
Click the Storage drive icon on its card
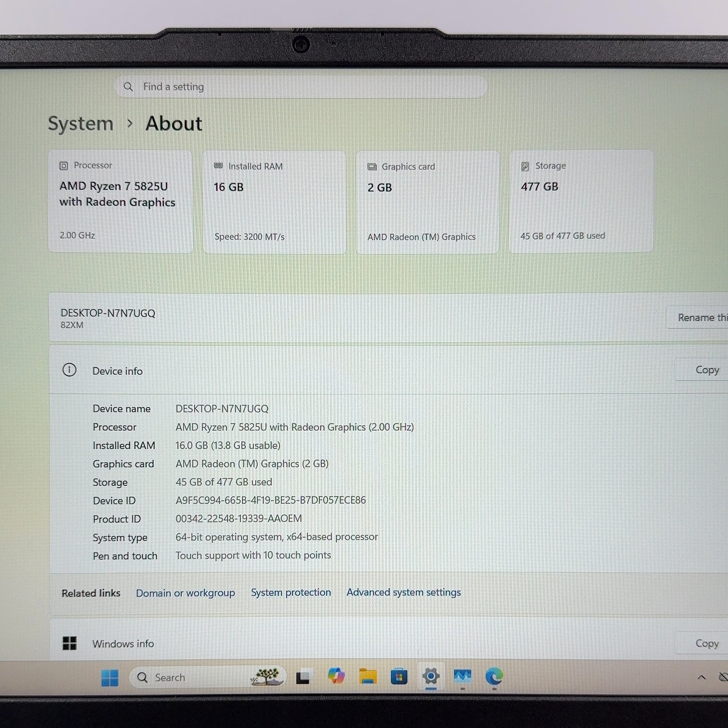(x=525, y=166)
